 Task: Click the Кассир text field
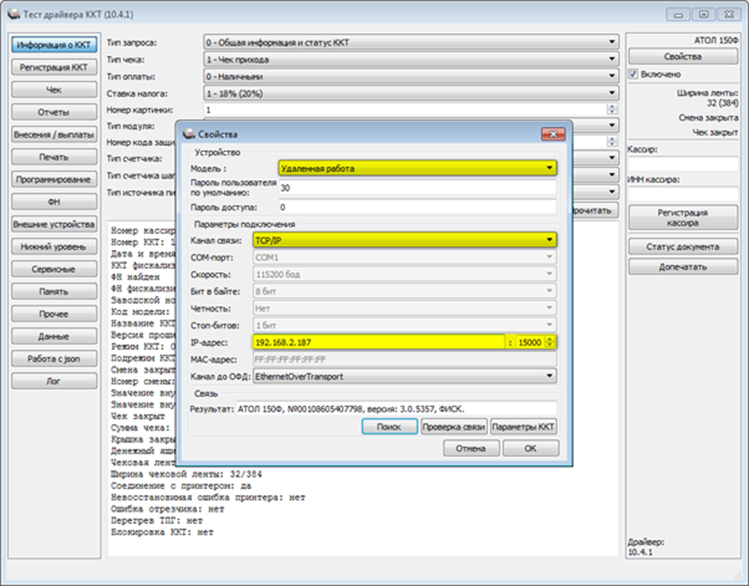pos(682,163)
